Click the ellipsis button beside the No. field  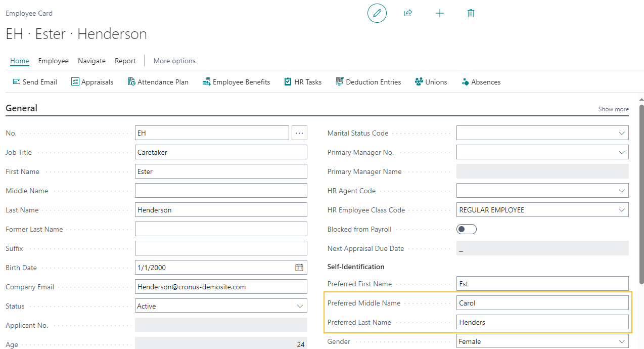pyautogui.click(x=299, y=133)
